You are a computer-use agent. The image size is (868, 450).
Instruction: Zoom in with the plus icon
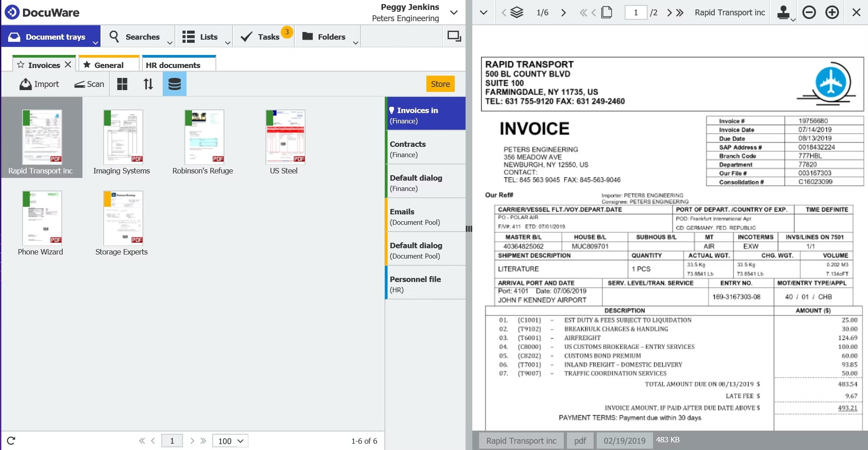pyautogui.click(x=832, y=12)
